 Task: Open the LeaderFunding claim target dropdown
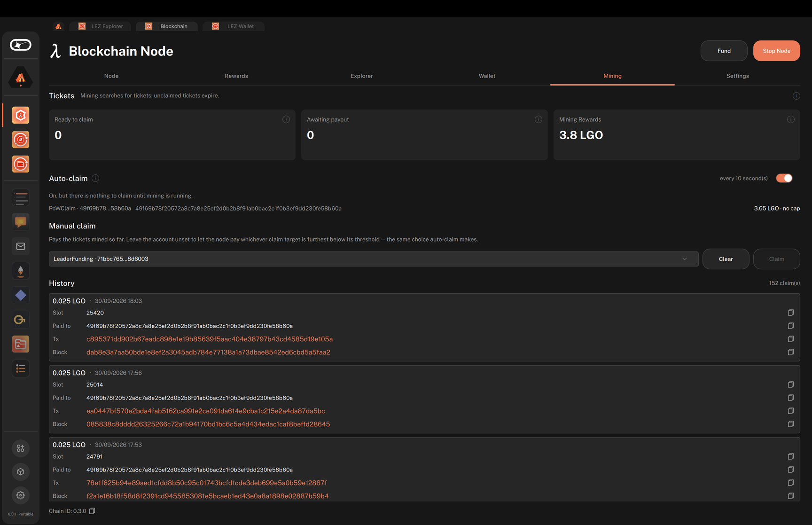[374, 259]
